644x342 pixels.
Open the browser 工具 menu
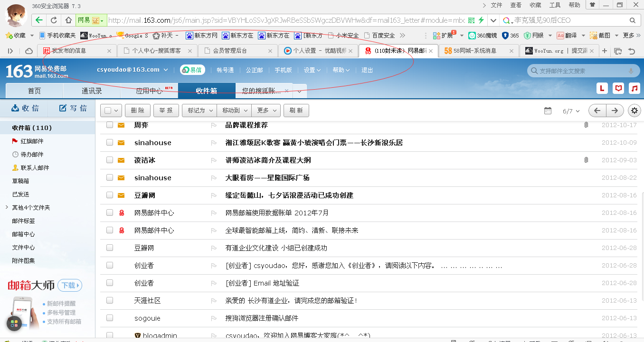pos(555,5)
